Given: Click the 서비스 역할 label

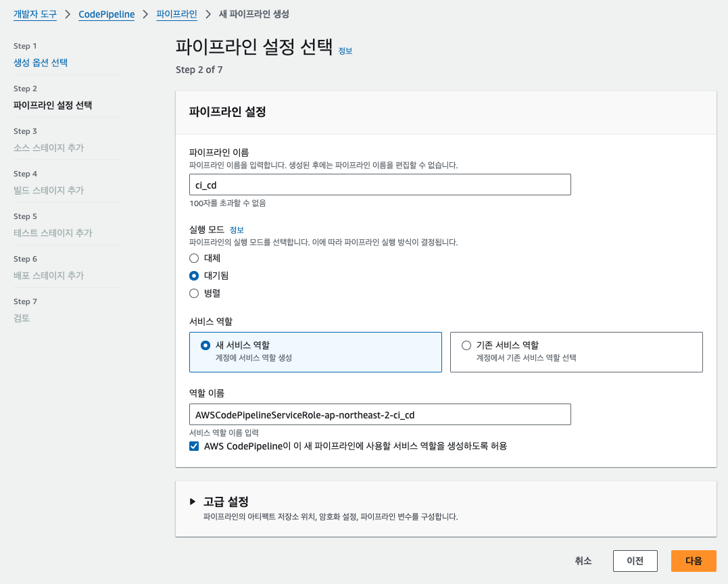Looking at the screenshot, I should click(x=211, y=321).
